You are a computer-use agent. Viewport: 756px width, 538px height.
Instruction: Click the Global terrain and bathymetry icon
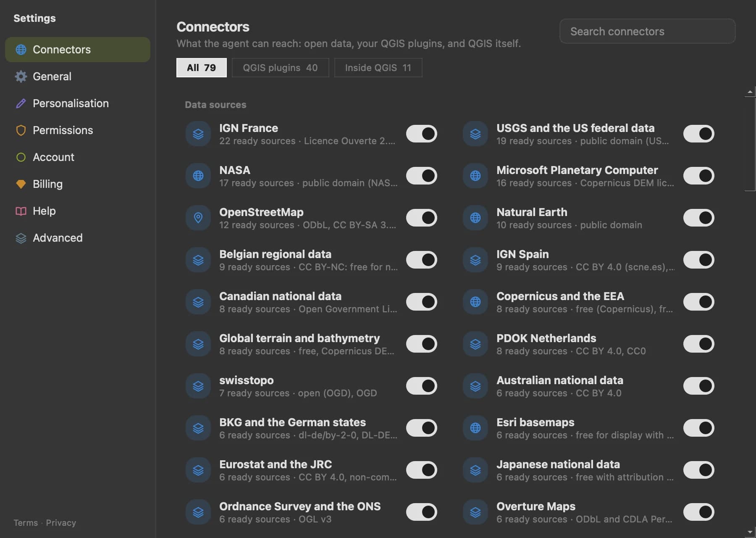pos(198,344)
